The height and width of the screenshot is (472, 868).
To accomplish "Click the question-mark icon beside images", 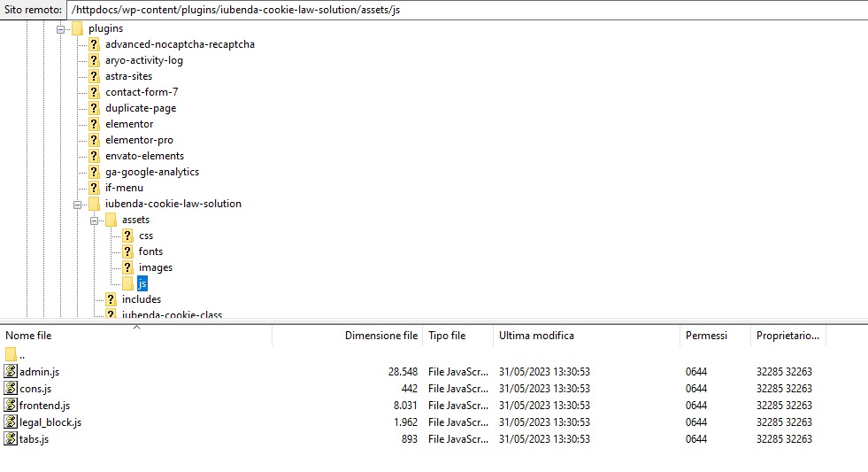I will (x=127, y=267).
